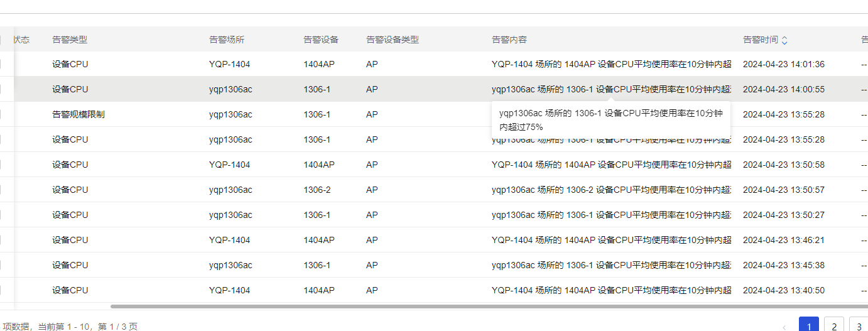Select the 2024-04-23 14:01:36 timestamp cell
Image resolution: width=868 pixels, height=331 pixels.
coord(784,64)
